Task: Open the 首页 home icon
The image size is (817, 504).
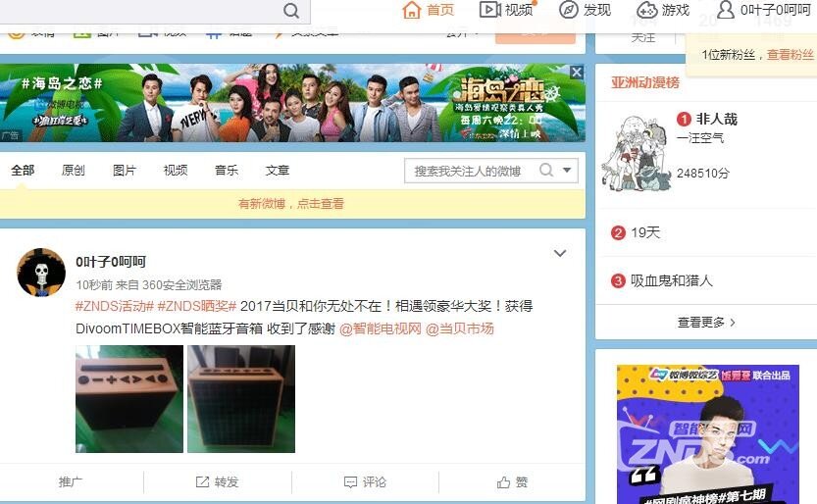Action: (x=412, y=10)
